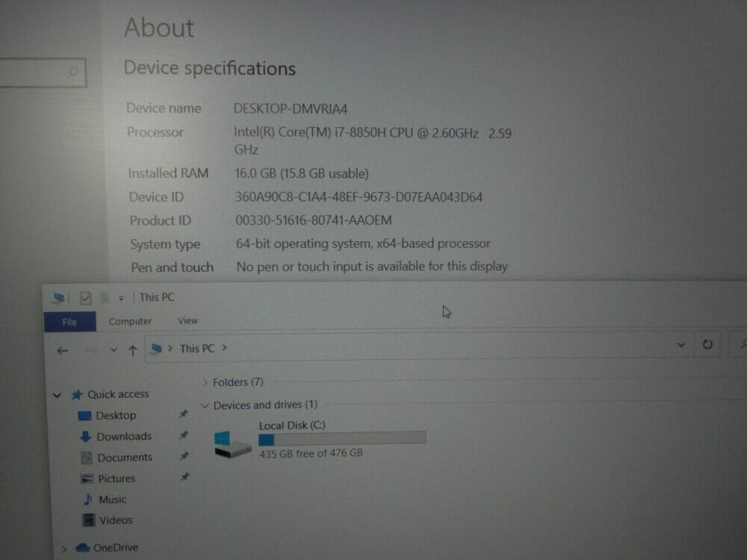
Task: Open Pictures in Quick access
Action: pyautogui.click(x=117, y=478)
